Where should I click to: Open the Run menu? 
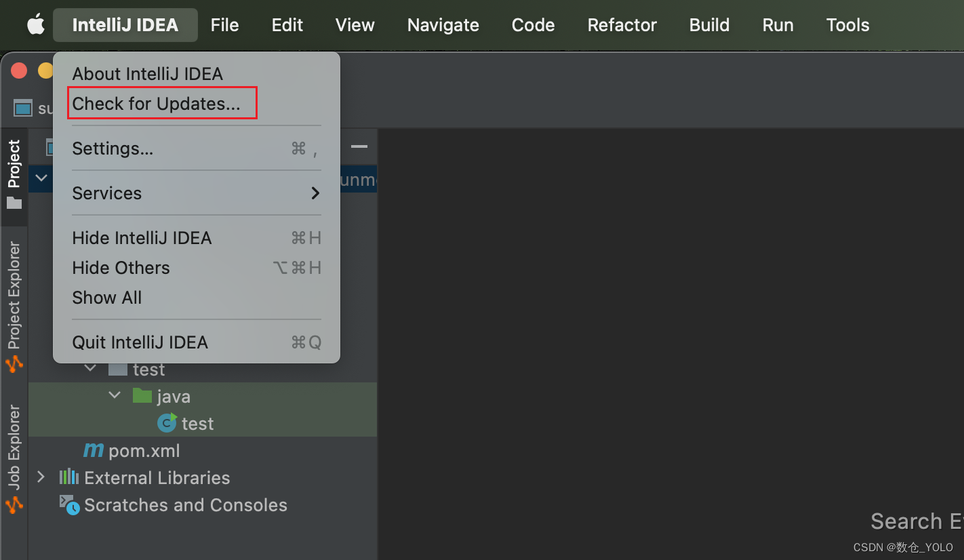[x=778, y=25]
